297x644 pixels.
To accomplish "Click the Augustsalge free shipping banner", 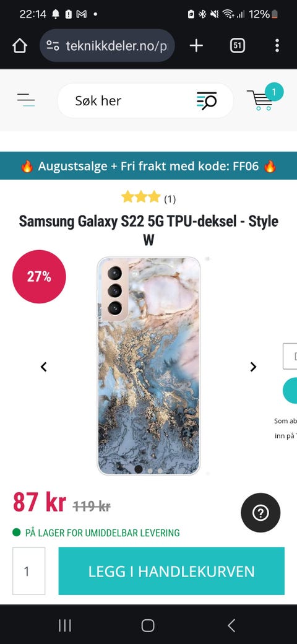I will pos(148,166).
